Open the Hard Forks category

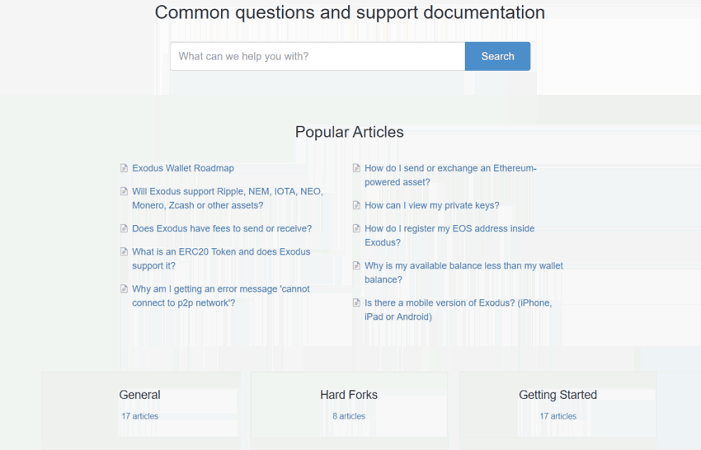pos(349,395)
